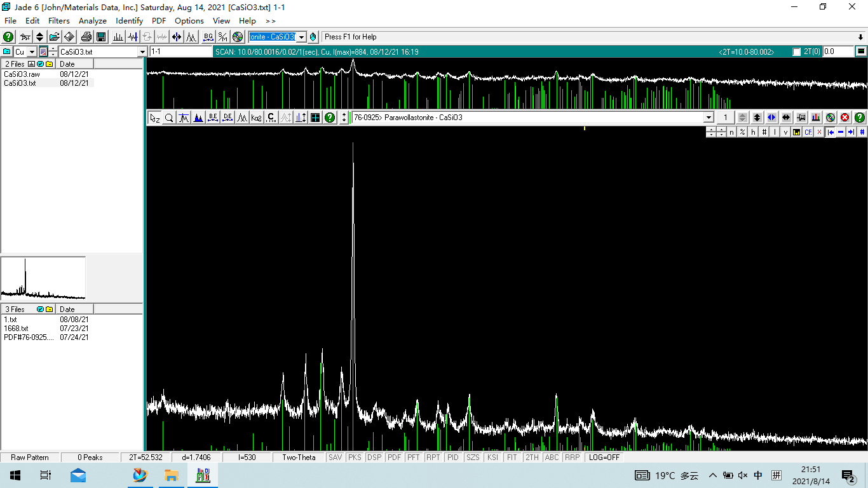868x488 pixels.
Task: Click the grayed up-down spinner next to '1' button
Action: point(742,118)
